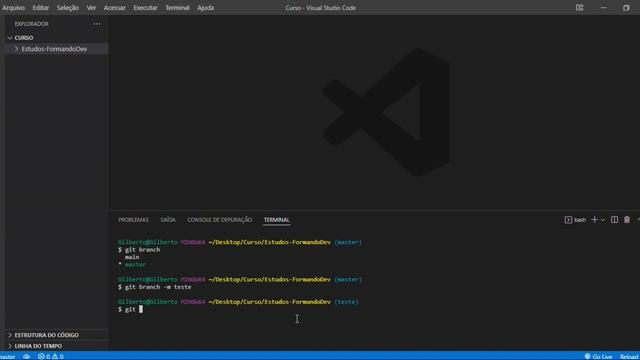
Task: Kill terminal with trash icon
Action: point(627,220)
